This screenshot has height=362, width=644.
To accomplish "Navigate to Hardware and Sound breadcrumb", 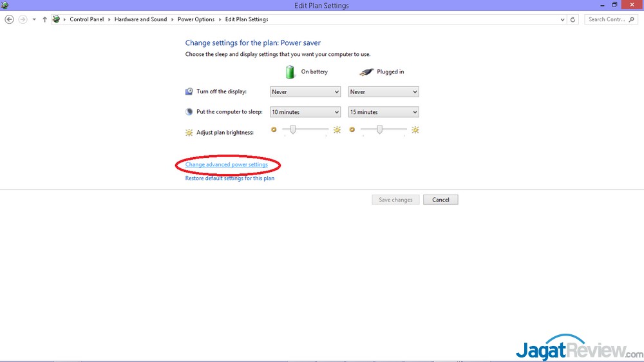I will point(140,19).
